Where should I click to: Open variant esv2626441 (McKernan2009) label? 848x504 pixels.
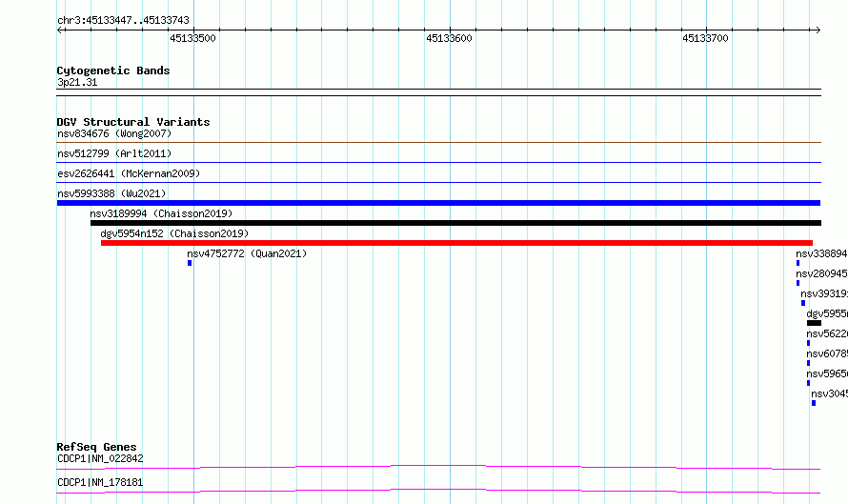click(x=129, y=173)
